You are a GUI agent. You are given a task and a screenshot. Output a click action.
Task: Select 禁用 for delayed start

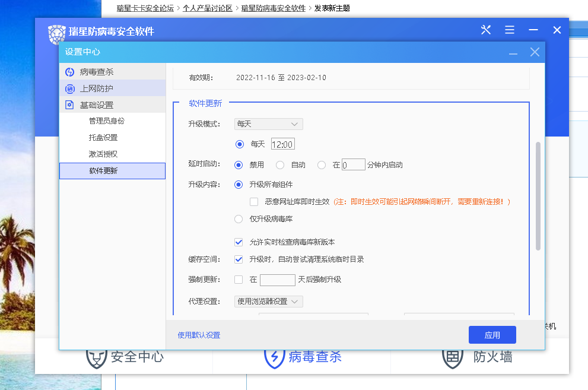[x=239, y=165]
